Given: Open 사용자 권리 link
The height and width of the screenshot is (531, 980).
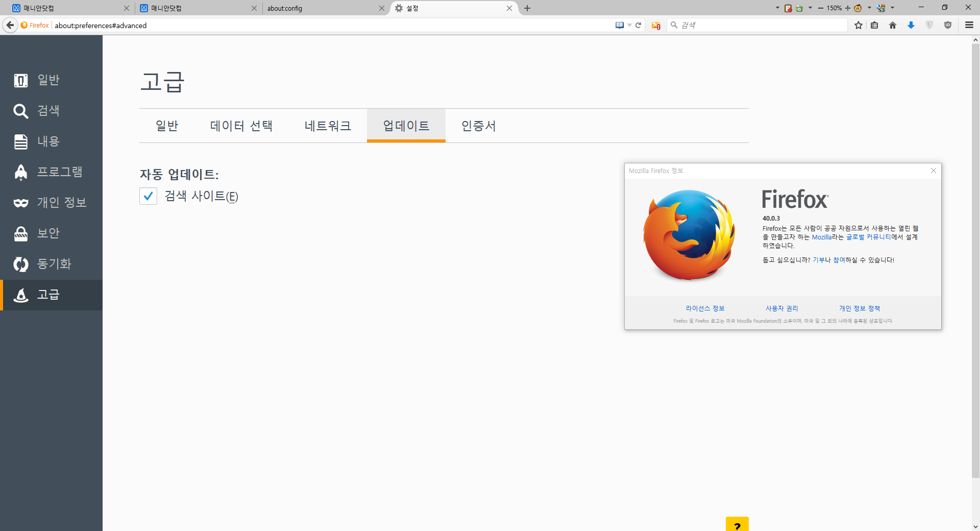Looking at the screenshot, I should 782,308.
